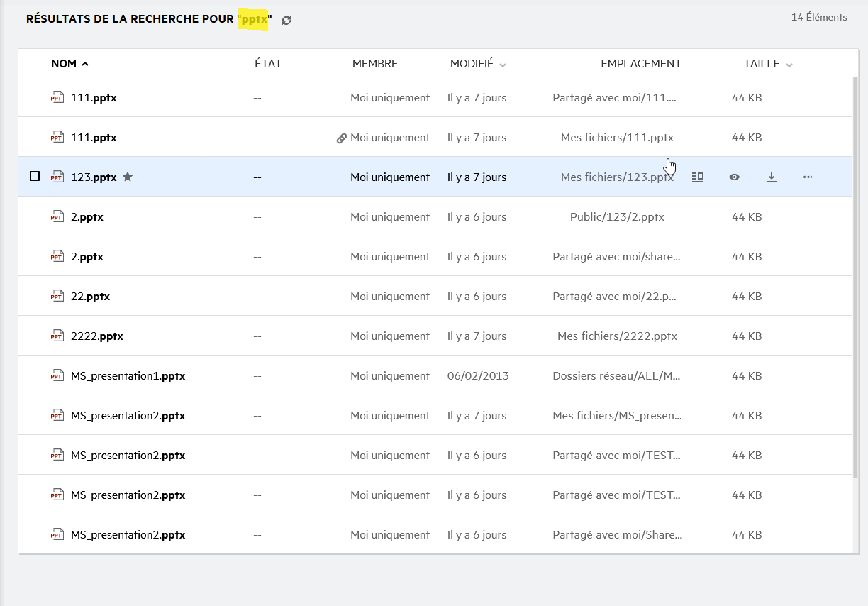Open the 22.pptx file
This screenshot has height=606, width=868.
tap(90, 297)
